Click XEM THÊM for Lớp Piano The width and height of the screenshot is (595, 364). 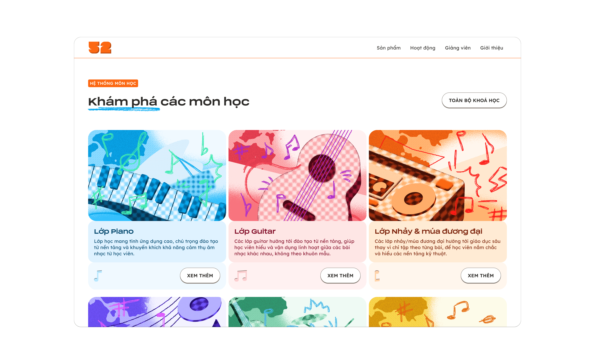tap(200, 276)
